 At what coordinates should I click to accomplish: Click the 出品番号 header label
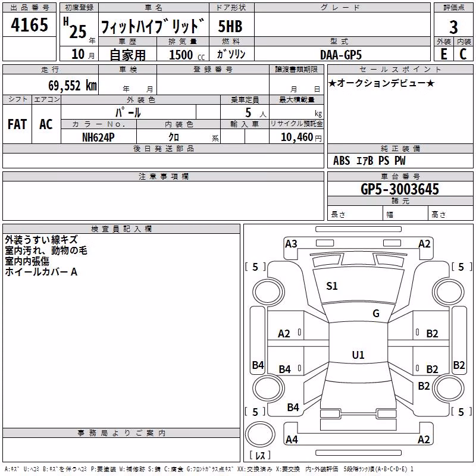click(29, 8)
